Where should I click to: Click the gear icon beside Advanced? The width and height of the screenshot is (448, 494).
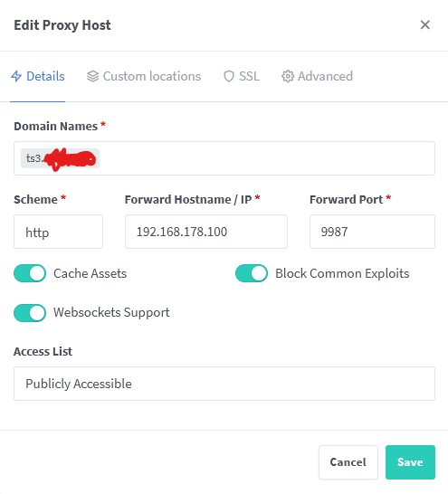click(288, 76)
